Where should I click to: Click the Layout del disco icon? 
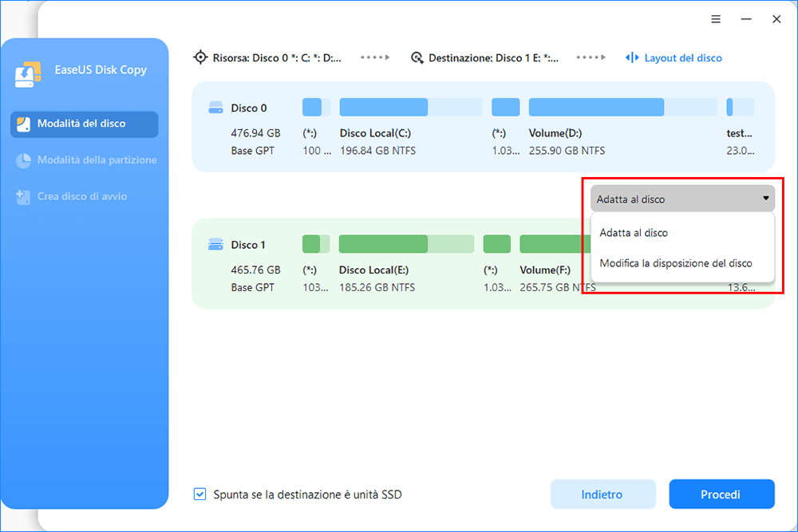coord(632,57)
